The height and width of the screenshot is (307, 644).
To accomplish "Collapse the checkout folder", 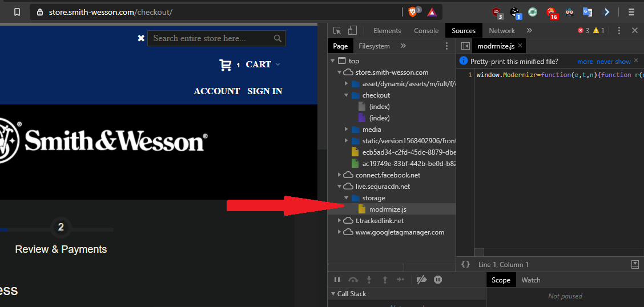I will [x=346, y=95].
